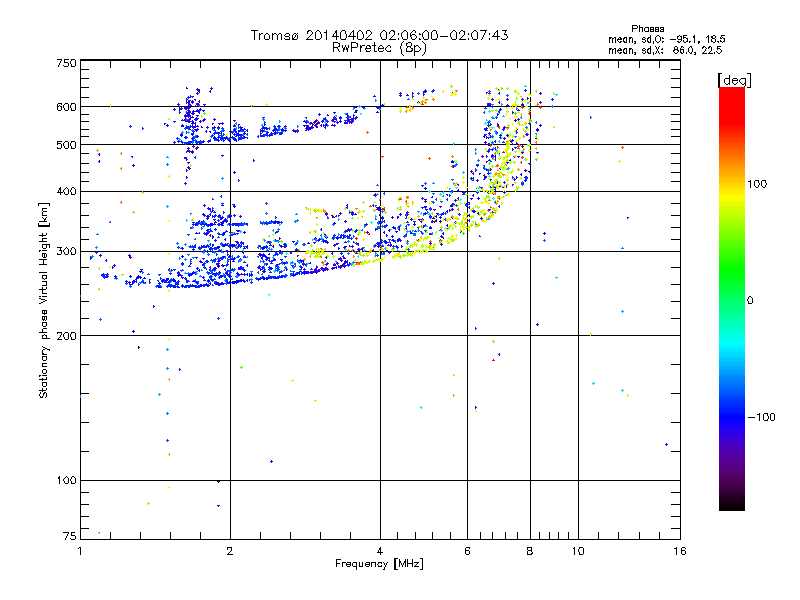The image size is (800, 600).
Task: Click the x-axis tick label '2'
Action: tap(230, 551)
